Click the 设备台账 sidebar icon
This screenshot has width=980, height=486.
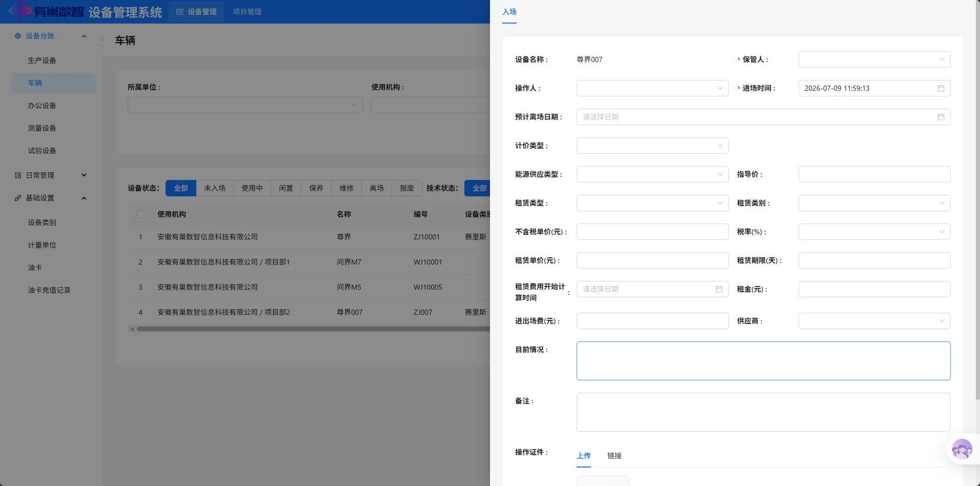point(18,36)
